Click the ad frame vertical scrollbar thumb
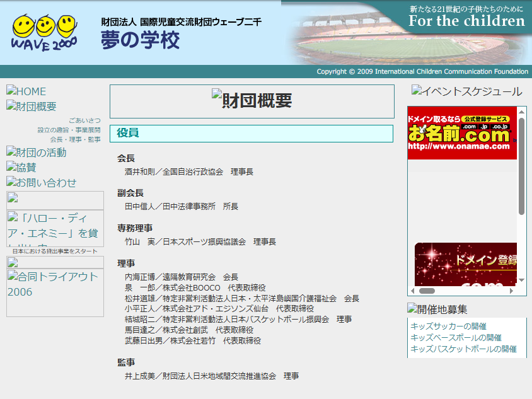 [x=521, y=167]
